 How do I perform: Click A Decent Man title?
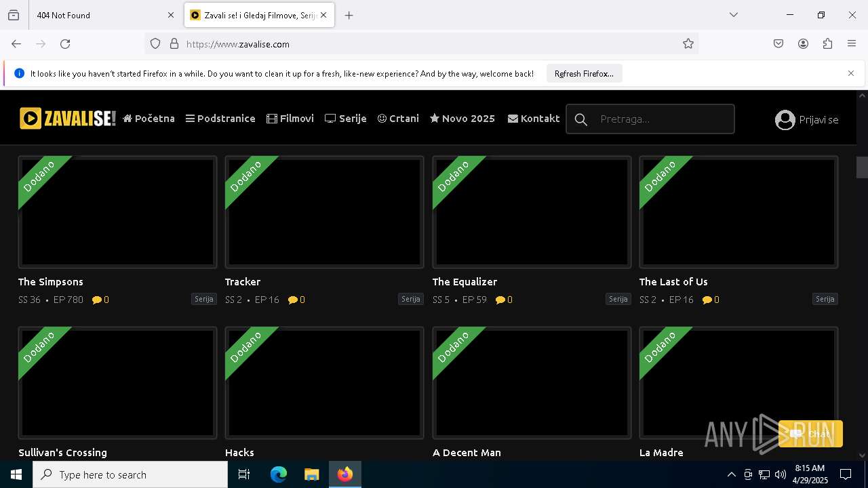coord(467,453)
